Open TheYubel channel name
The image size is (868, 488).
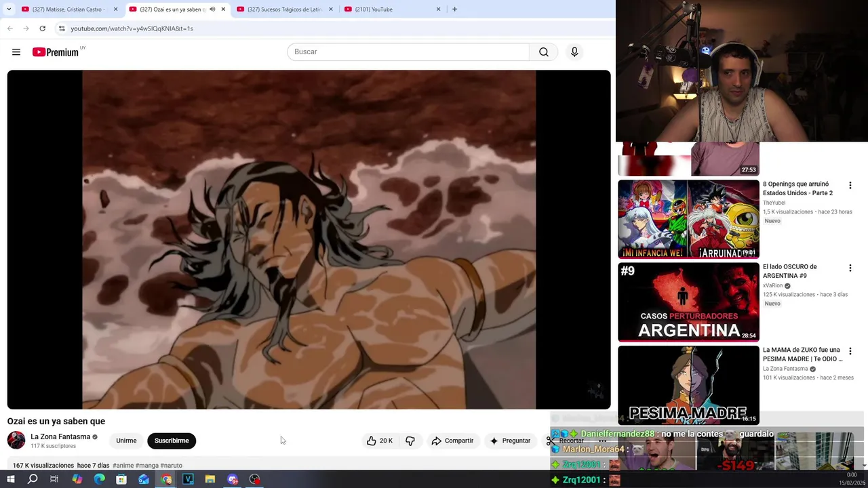point(774,203)
